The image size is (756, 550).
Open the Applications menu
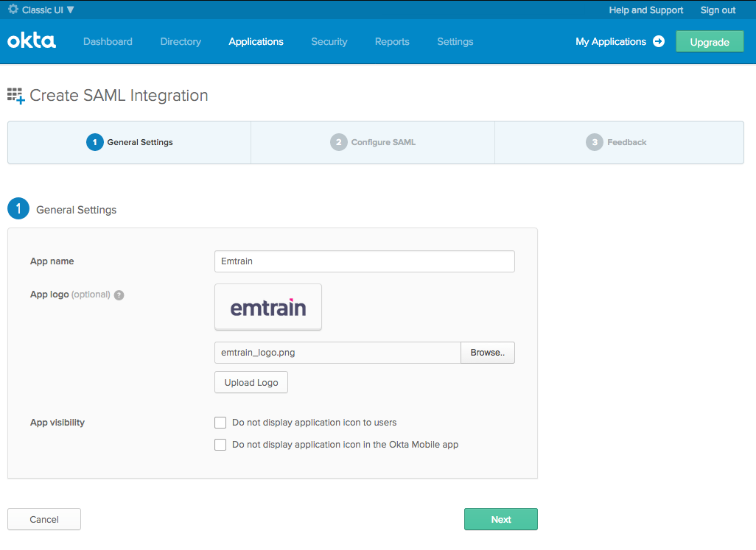[256, 41]
